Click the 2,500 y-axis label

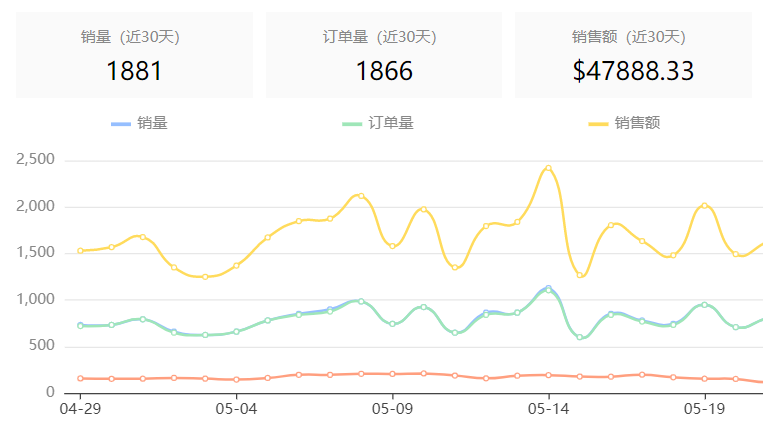[36, 159]
